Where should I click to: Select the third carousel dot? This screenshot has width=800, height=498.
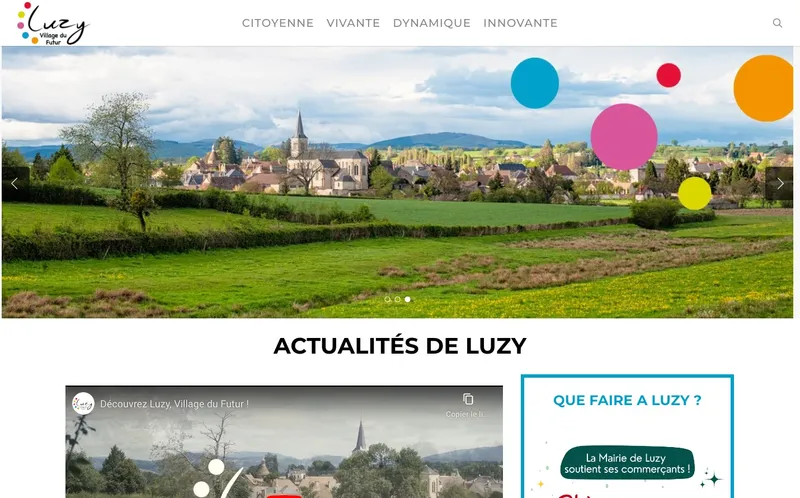[x=408, y=300]
